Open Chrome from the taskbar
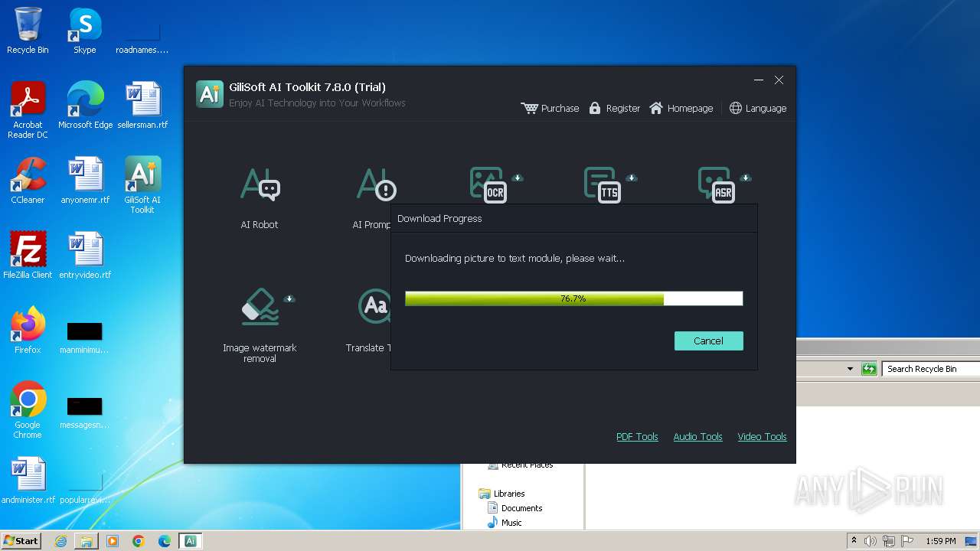The width and height of the screenshot is (980, 551). 139,541
